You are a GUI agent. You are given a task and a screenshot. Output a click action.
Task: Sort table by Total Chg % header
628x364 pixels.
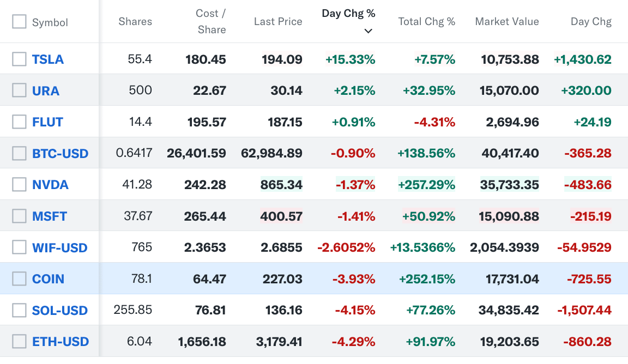click(x=426, y=22)
